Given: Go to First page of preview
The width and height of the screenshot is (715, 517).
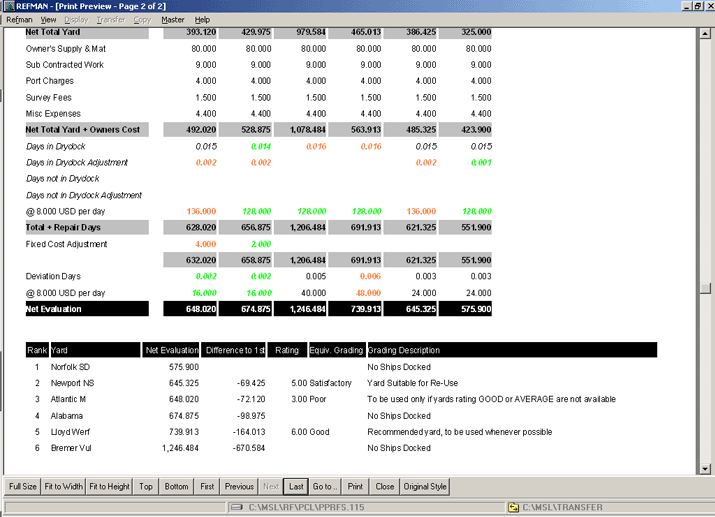Looking at the screenshot, I should pyautogui.click(x=207, y=487).
